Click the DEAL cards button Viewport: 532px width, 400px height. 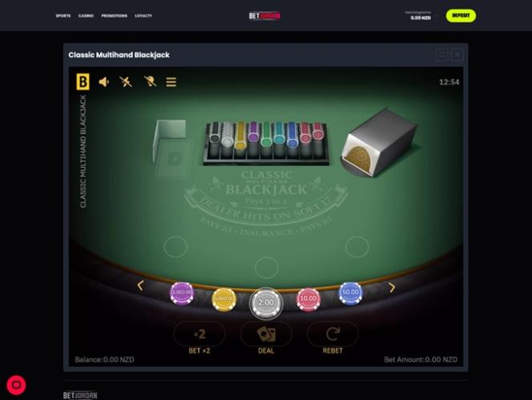[x=266, y=338]
